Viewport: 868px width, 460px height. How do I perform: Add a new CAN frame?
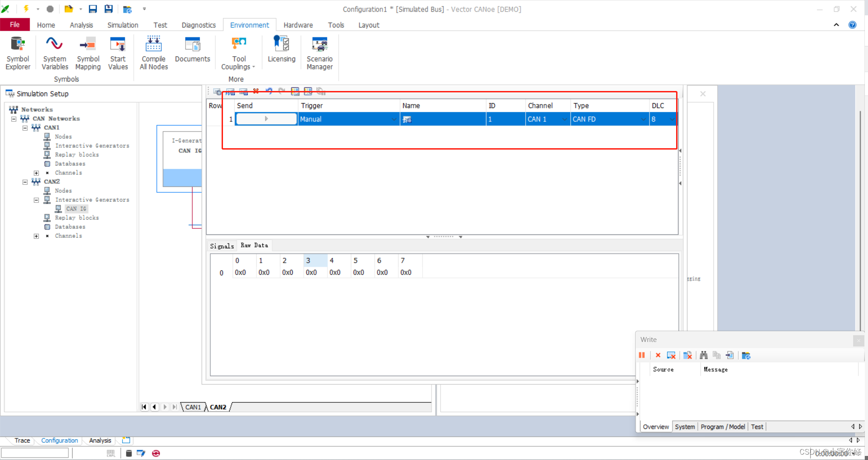pyautogui.click(x=243, y=91)
